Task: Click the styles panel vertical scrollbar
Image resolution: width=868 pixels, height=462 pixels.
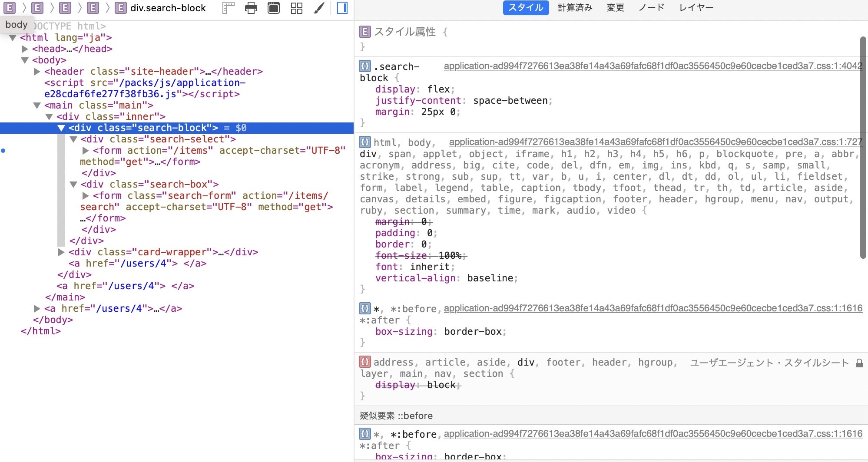Action: click(863, 148)
